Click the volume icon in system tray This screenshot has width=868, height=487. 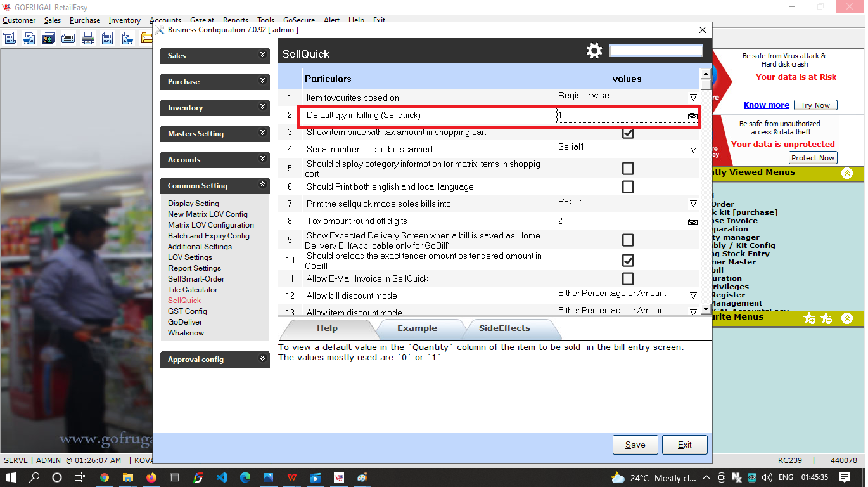click(x=767, y=477)
